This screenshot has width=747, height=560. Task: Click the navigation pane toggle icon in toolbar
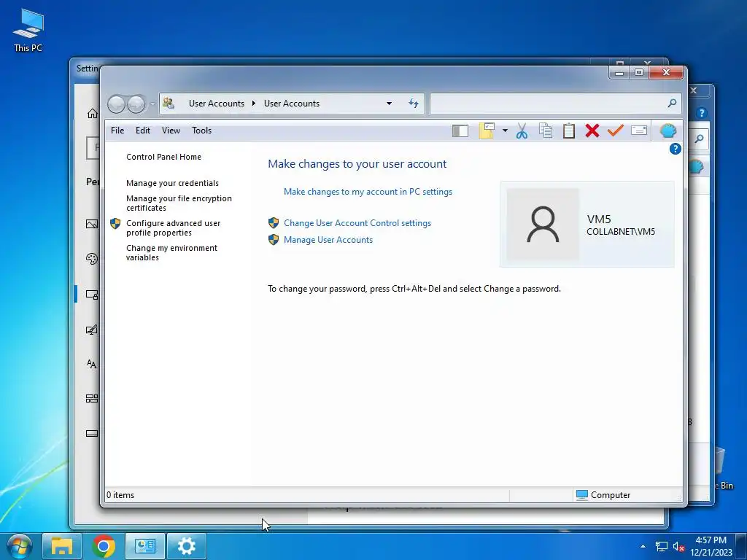coord(460,131)
